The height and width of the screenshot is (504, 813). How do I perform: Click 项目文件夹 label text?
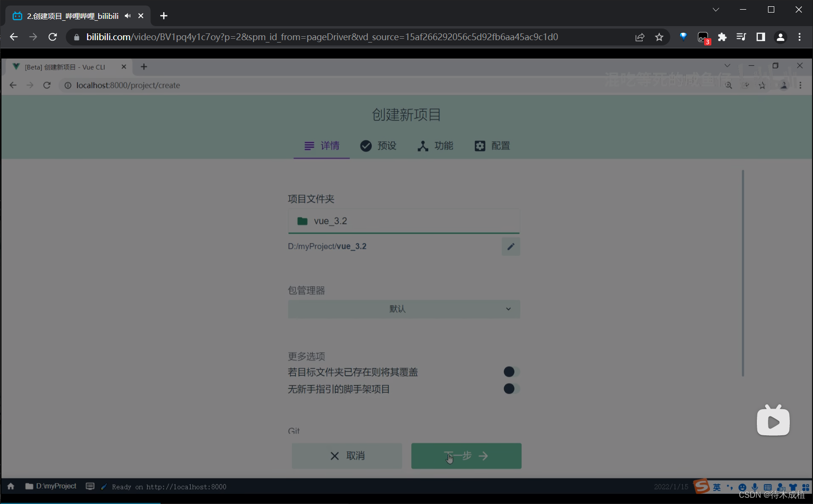(x=311, y=199)
